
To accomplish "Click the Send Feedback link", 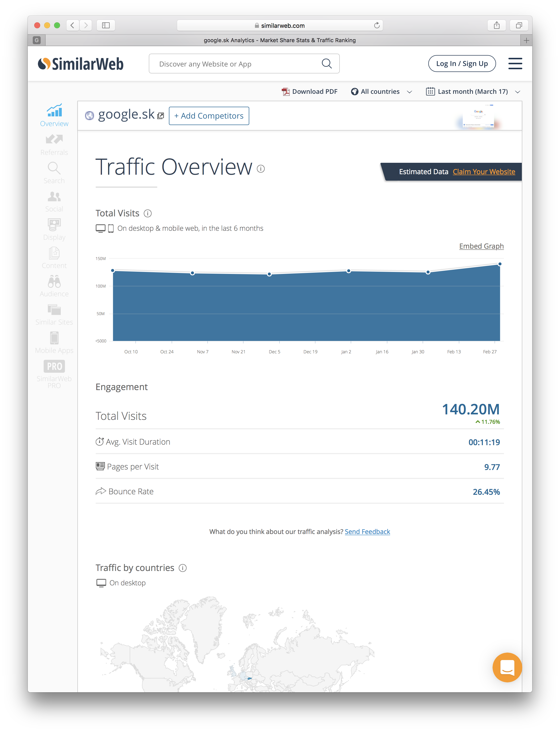I will (367, 532).
